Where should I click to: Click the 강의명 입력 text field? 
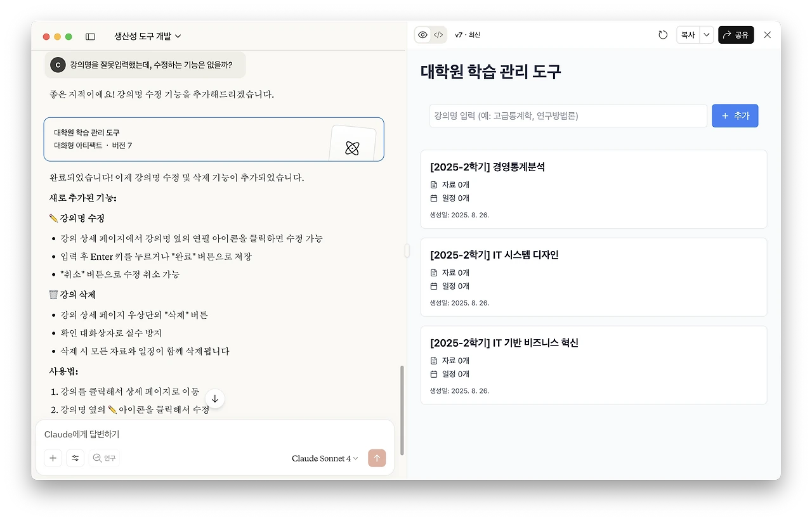tap(568, 116)
